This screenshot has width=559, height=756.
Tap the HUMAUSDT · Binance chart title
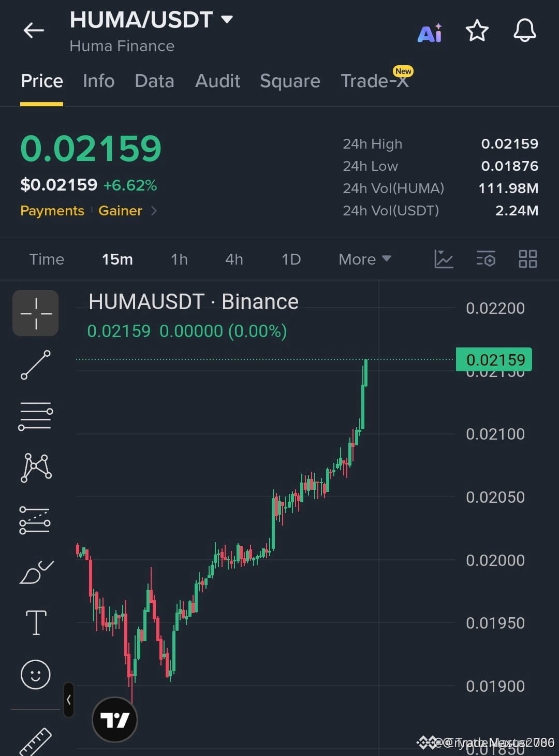194,302
